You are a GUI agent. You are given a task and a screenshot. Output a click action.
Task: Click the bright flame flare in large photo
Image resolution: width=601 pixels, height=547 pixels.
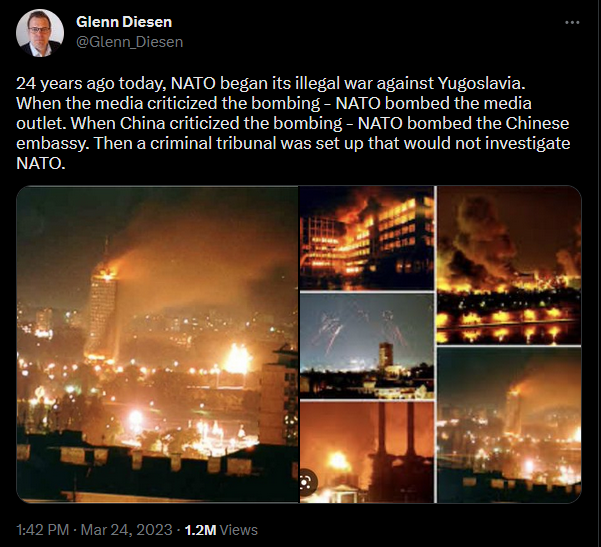coord(237,359)
